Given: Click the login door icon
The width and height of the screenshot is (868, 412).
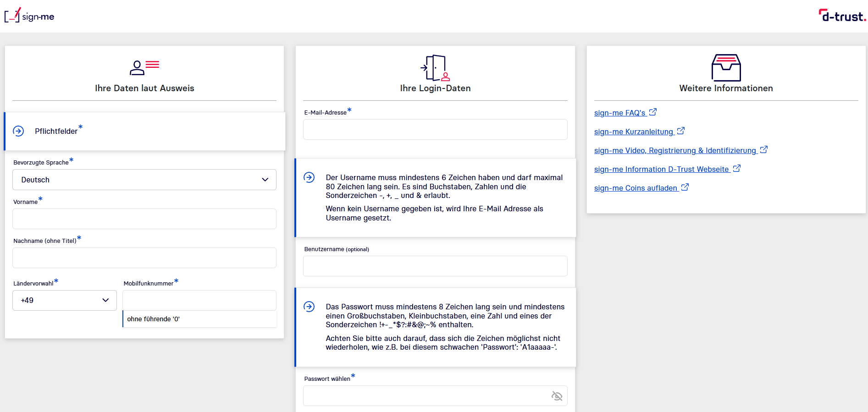Looking at the screenshot, I should tap(435, 68).
